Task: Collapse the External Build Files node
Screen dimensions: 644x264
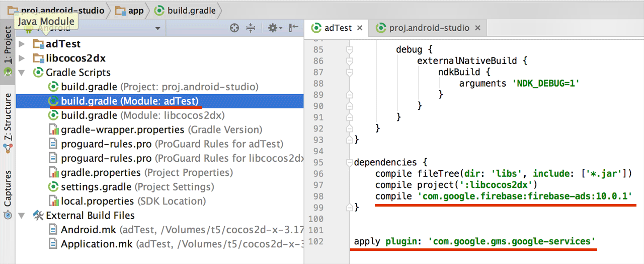Action: (22, 216)
